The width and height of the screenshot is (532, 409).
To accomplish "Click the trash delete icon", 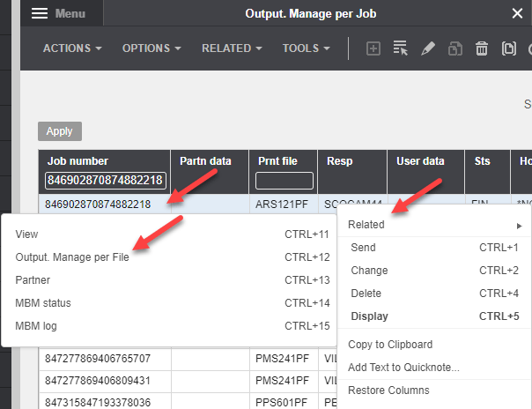I will click(482, 48).
